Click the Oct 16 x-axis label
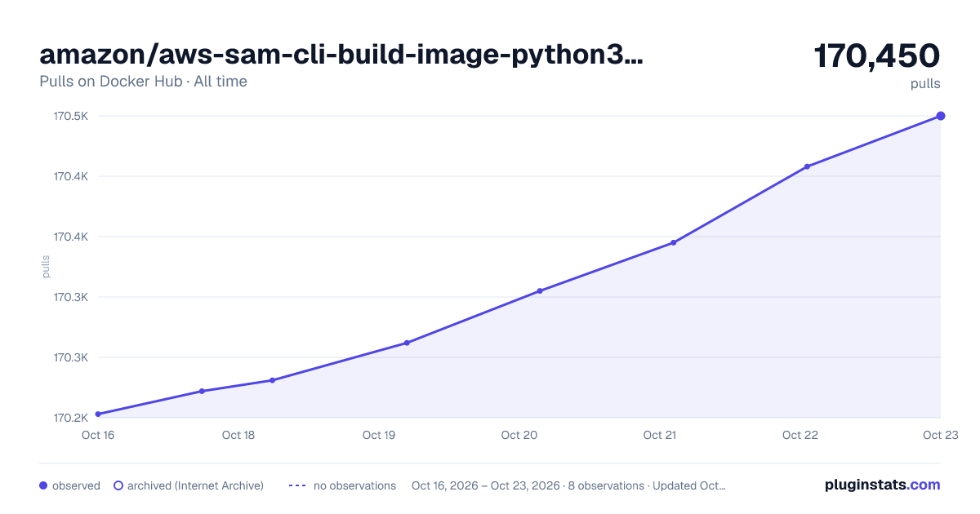The height and width of the screenshot is (514, 980). (98, 435)
